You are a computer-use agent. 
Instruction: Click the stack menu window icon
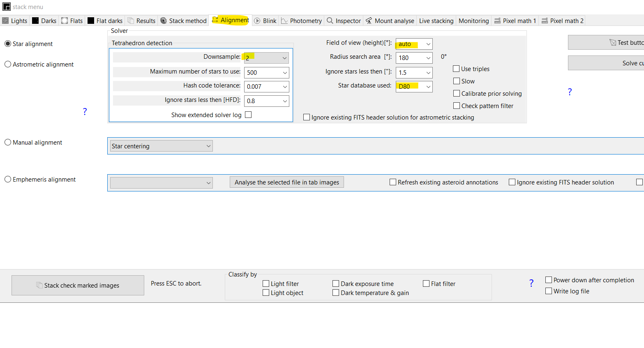click(7, 7)
